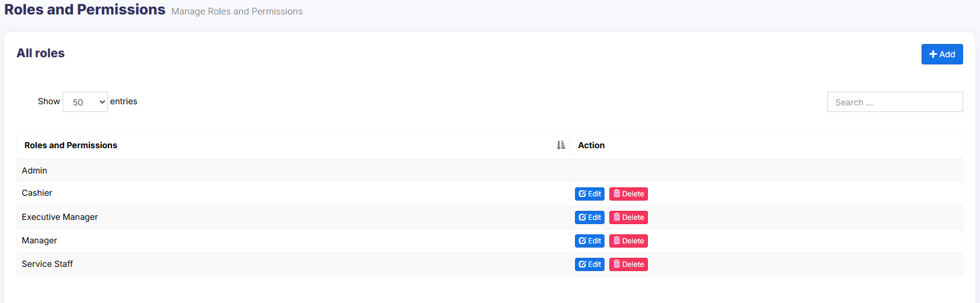
Task: Click the sort icon in Roles column header
Action: coord(561,145)
